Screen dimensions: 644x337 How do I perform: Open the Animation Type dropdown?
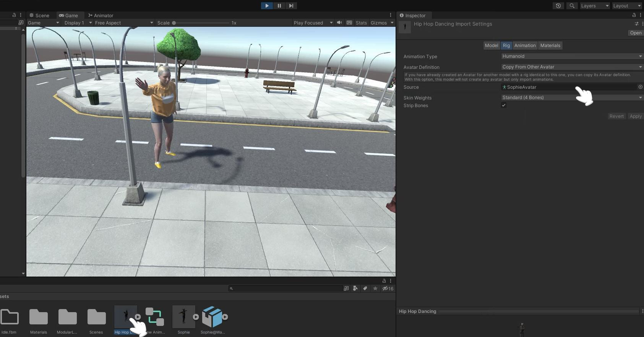571,56
